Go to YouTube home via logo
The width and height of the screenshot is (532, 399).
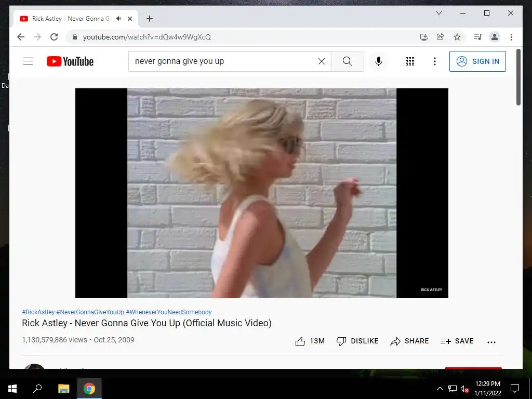pyautogui.click(x=70, y=61)
